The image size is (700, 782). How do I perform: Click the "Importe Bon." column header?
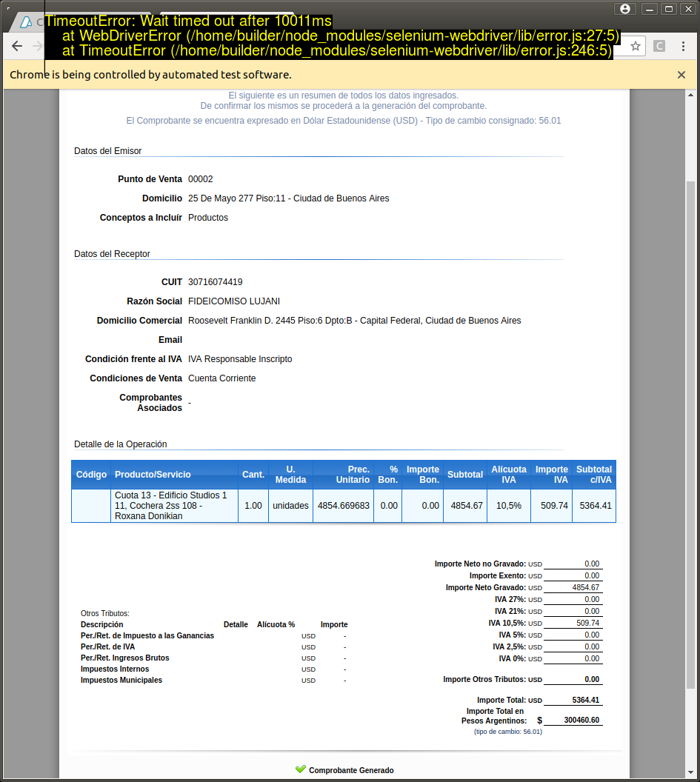[423, 475]
